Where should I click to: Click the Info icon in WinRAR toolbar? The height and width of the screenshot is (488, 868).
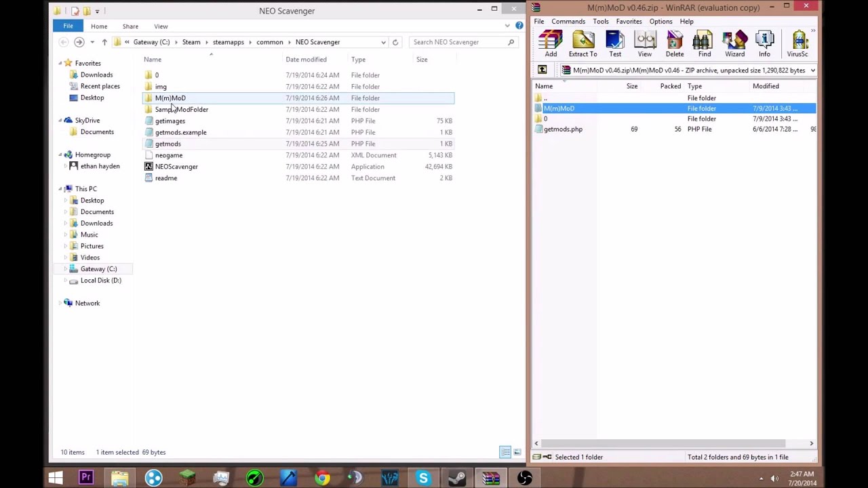[x=764, y=44]
